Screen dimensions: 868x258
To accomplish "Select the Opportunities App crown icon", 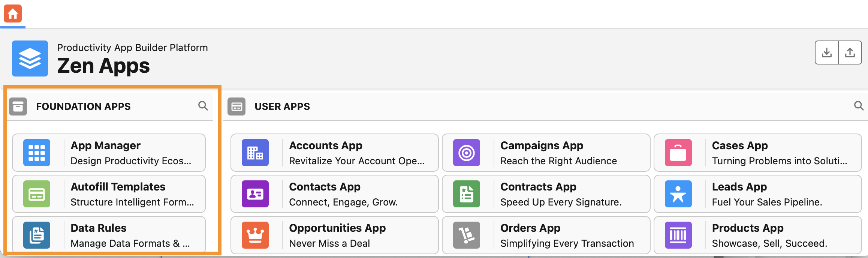I will click(x=255, y=235).
